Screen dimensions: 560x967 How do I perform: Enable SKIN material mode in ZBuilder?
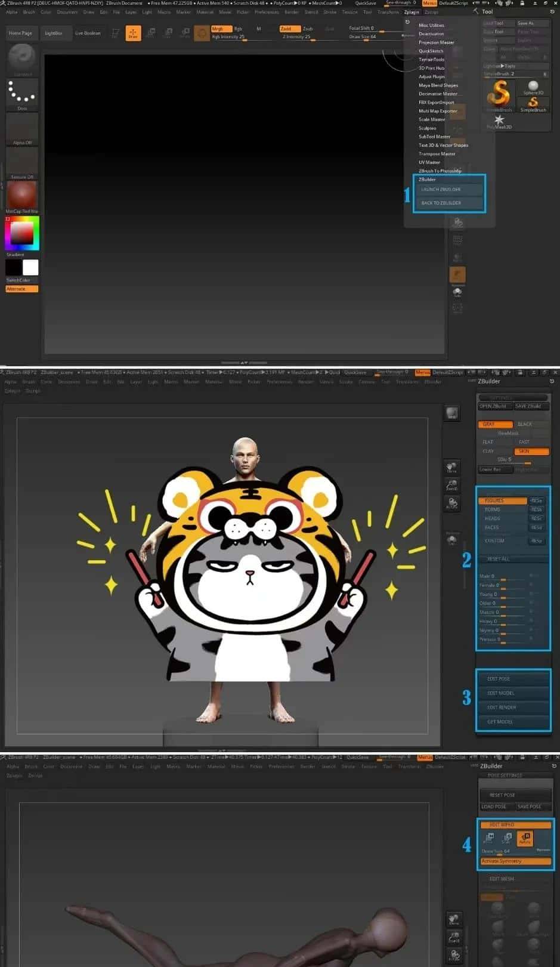click(531, 451)
